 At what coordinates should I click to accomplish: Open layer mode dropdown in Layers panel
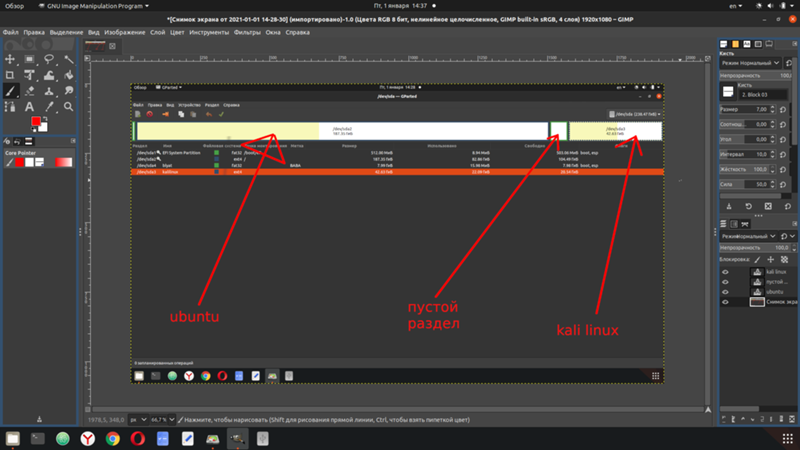tap(748, 236)
